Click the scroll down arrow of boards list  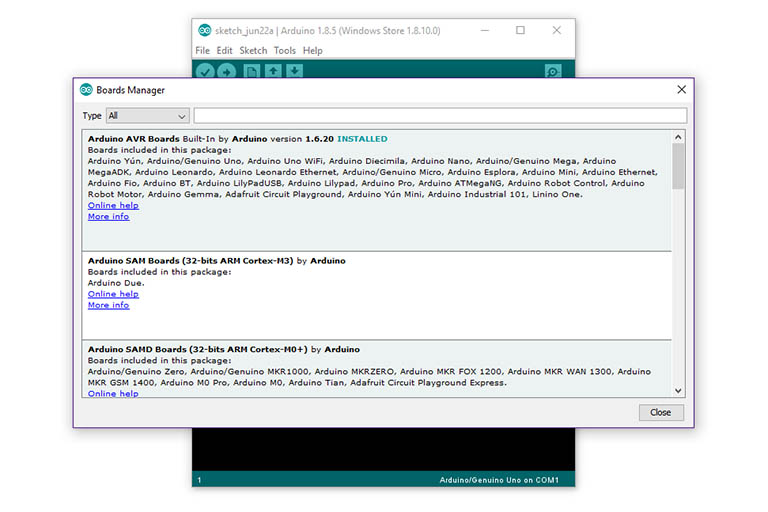[x=678, y=390]
